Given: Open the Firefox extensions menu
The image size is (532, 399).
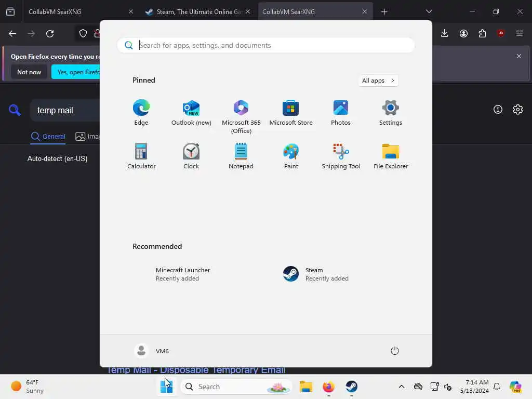Looking at the screenshot, I should click(482, 33).
